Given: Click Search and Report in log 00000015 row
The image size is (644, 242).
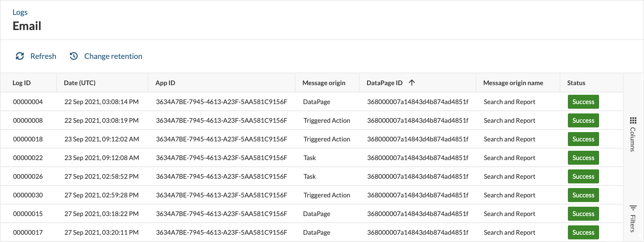Looking at the screenshot, I should pyautogui.click(x=510, y=214).
